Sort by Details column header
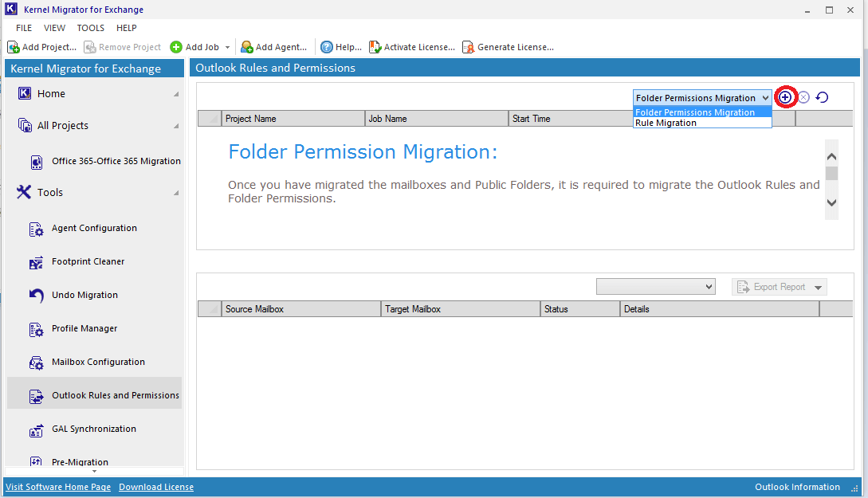868x498 pixels. coord(720,309)
